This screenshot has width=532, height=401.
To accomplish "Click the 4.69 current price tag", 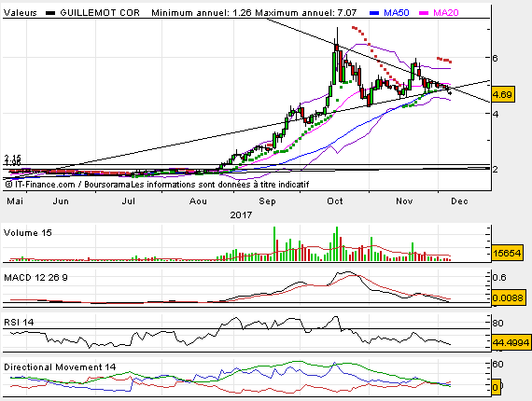I will [503, 94].
